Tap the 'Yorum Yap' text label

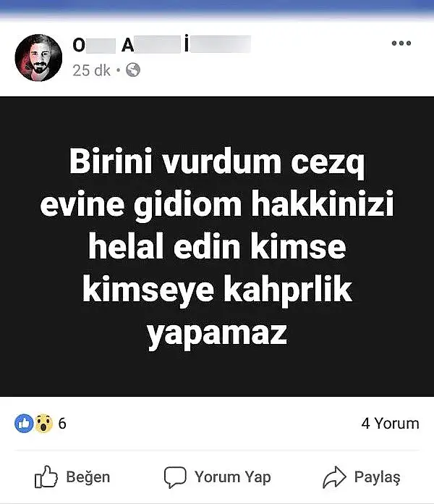233,477
